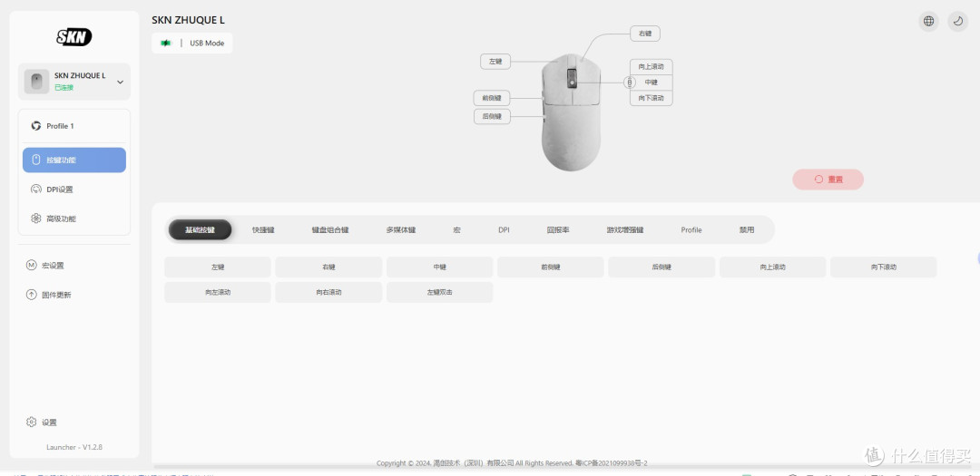Image resolution: width=980 pixels, height=476 pixels.
Task: Switch to the 游戏增强键 tab
Action: 625,230
